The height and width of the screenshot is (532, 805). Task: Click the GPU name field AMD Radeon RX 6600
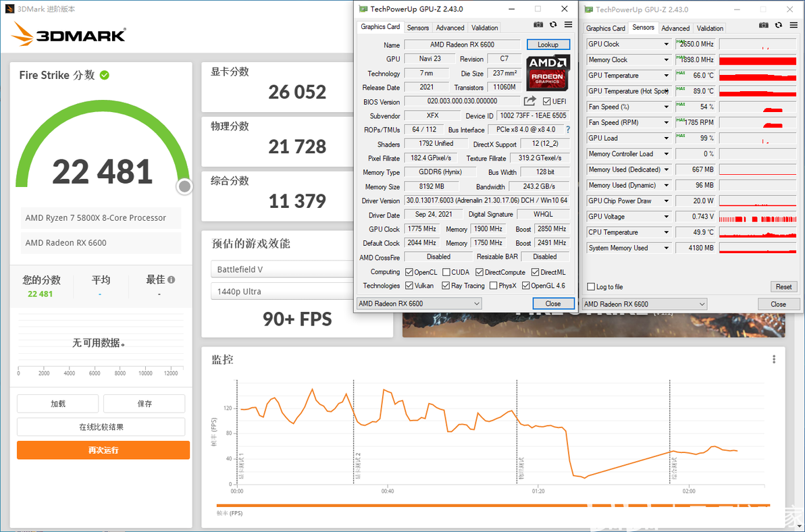[x=462, y=45]
